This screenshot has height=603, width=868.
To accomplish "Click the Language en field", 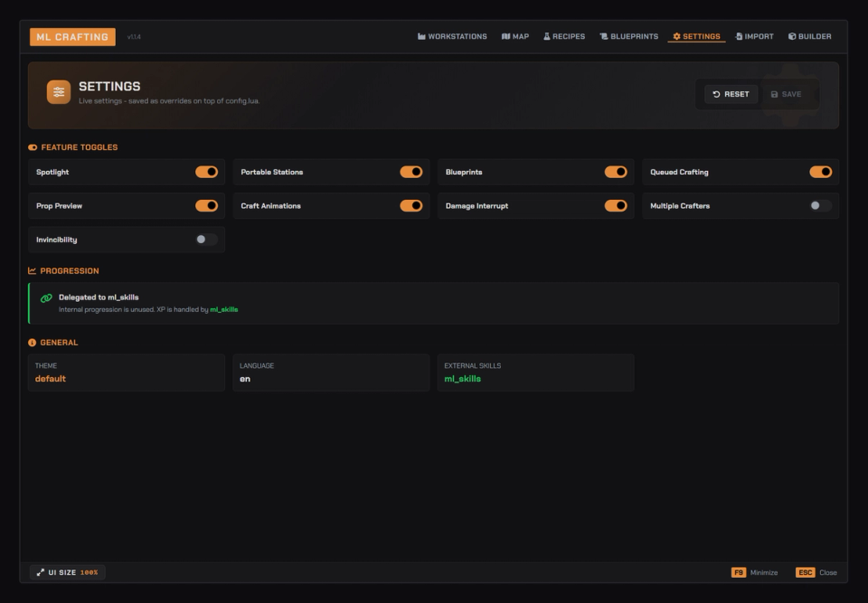I will click(331, 372).
